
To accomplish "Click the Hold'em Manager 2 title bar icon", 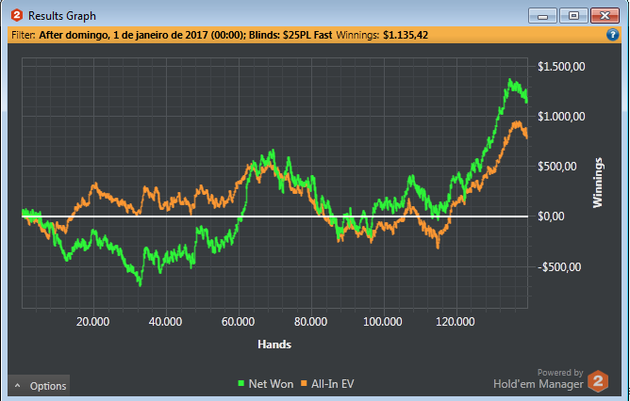I will (16, 16).
